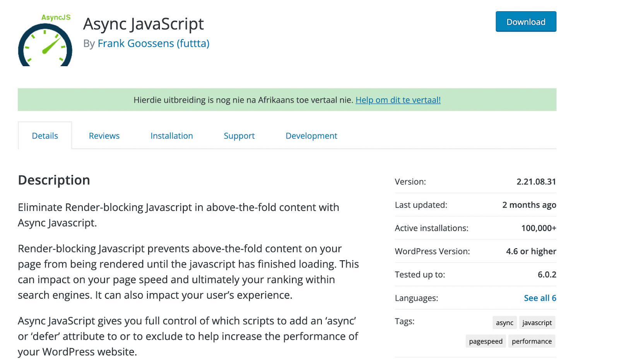Viewport: 619px width, 364px height.
Task: Open the Development tab
Action: (x=311, y=136)
